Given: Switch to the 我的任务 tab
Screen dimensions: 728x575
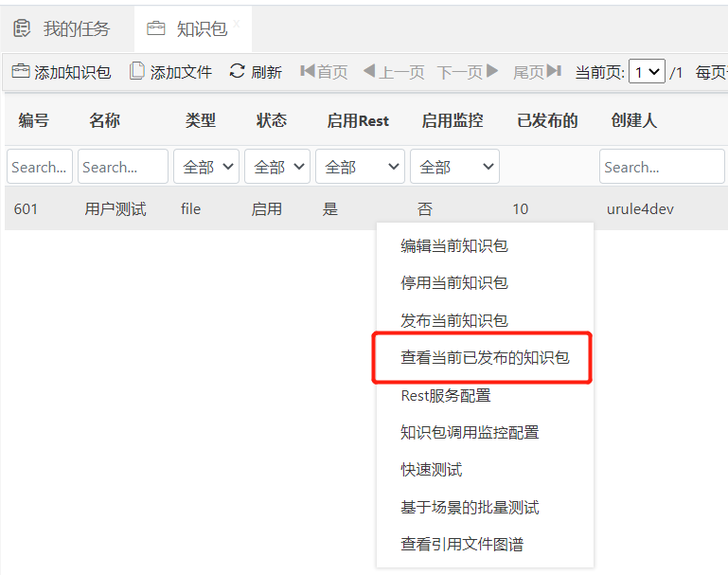Looking at the screenshot, I should 62,28.
